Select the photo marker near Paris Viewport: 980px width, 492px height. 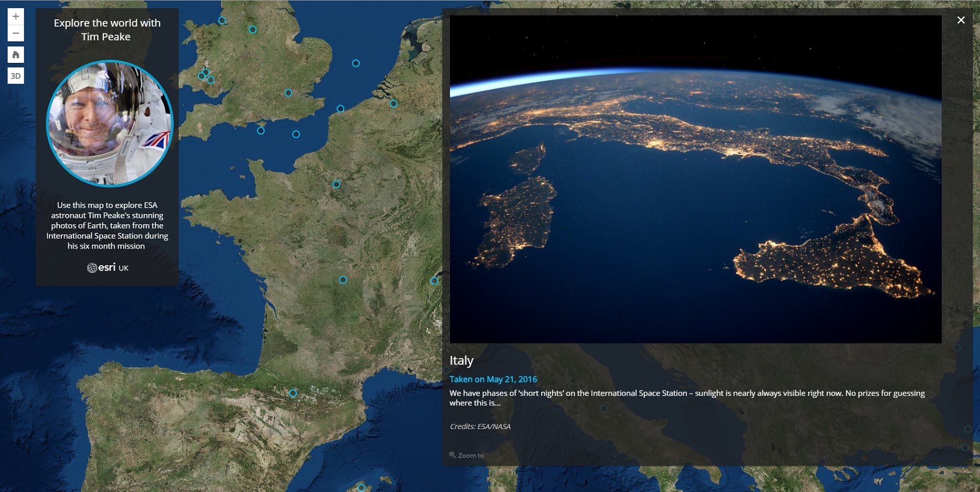(336, 184)
